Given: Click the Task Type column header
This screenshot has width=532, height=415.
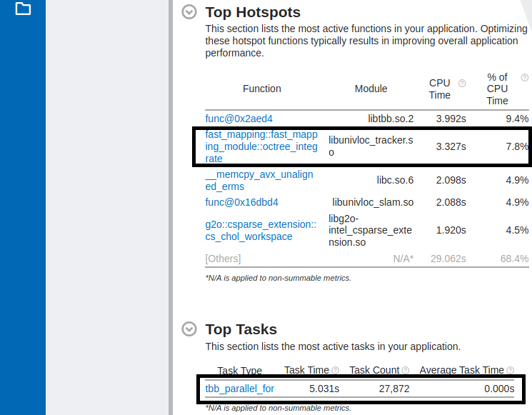Looking at the screenshot, I should point(239,370).
